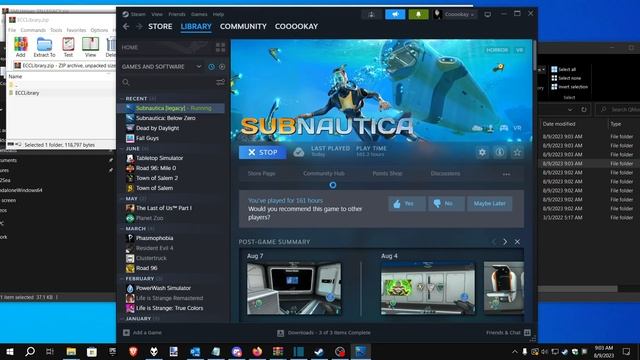Dismiss the Post-Game Summary section
Image resolution: width=640 pixels, height=360 pixels.
517,242
